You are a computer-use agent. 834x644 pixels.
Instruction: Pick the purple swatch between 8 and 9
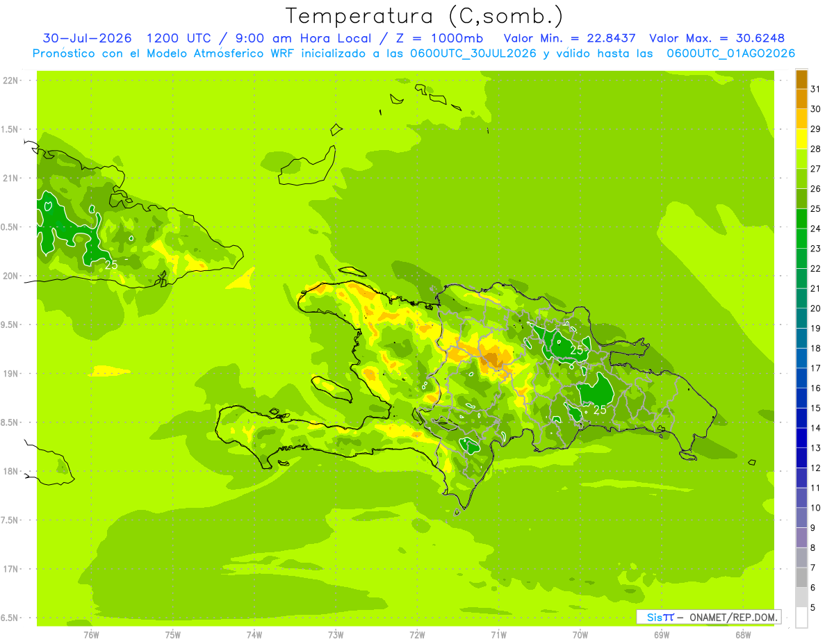pos(801,537)
